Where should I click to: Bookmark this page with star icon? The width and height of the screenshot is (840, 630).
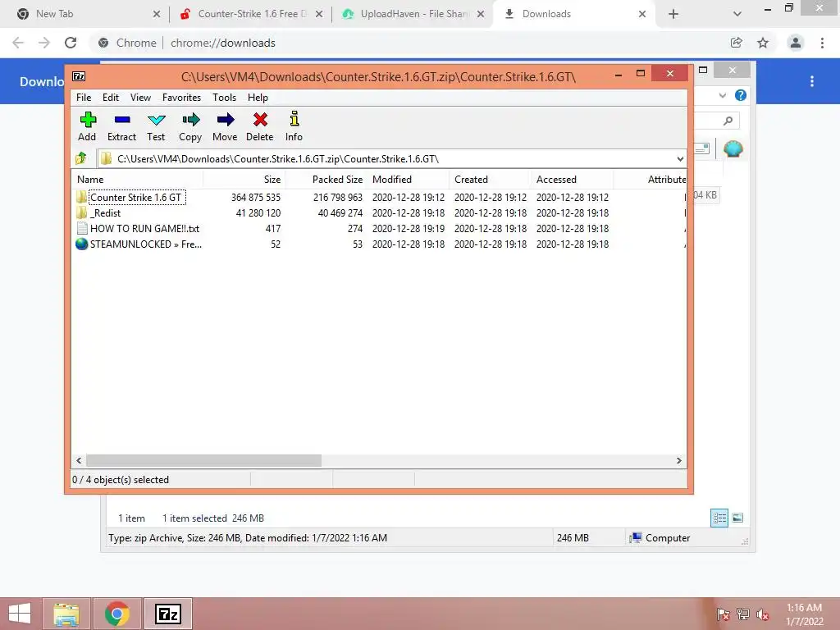(x=763, y=43)
